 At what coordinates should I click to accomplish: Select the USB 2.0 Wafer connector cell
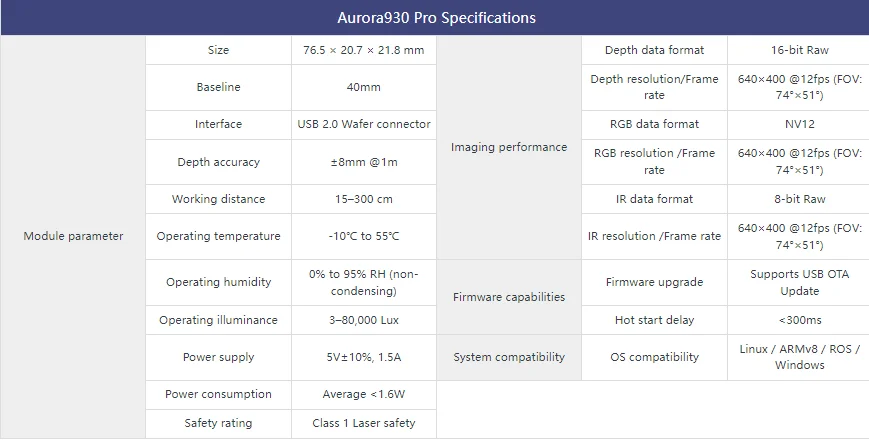coord(364,125)
